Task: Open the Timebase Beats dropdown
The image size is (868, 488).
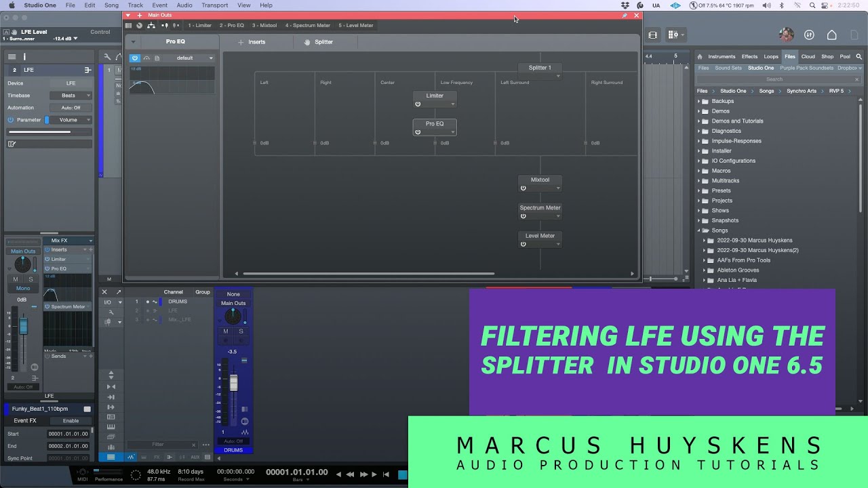Action: [x=71, y=96]
